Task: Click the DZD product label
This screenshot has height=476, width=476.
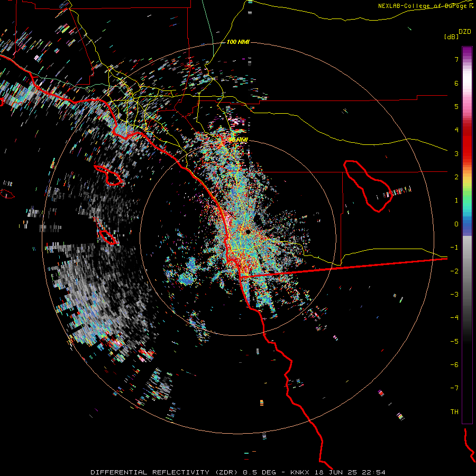Action: pyautogui.click(x=465, y=32)
